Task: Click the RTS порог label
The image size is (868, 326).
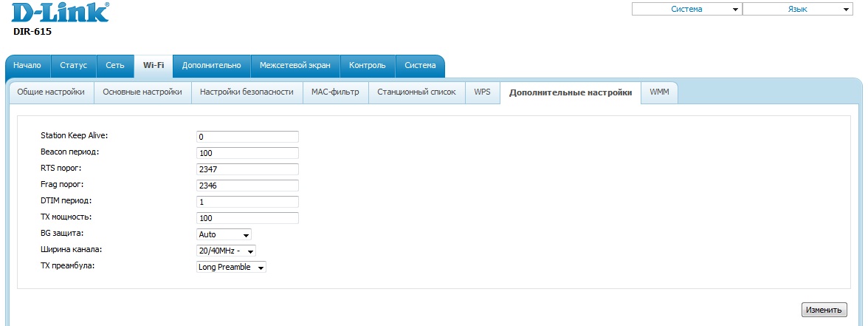Action: pyautogui.click(x=61, y=168)
